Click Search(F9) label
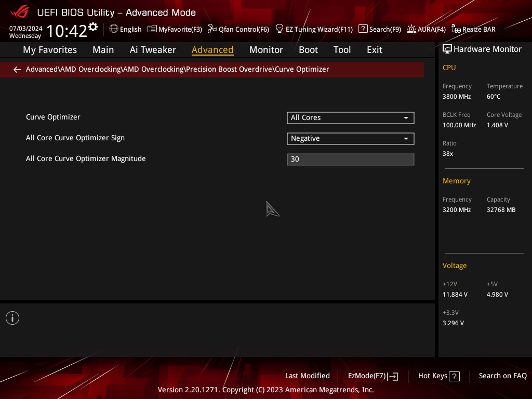Image resolution: width=532 pixels, height=399 pixels. [x=385, y=30]
